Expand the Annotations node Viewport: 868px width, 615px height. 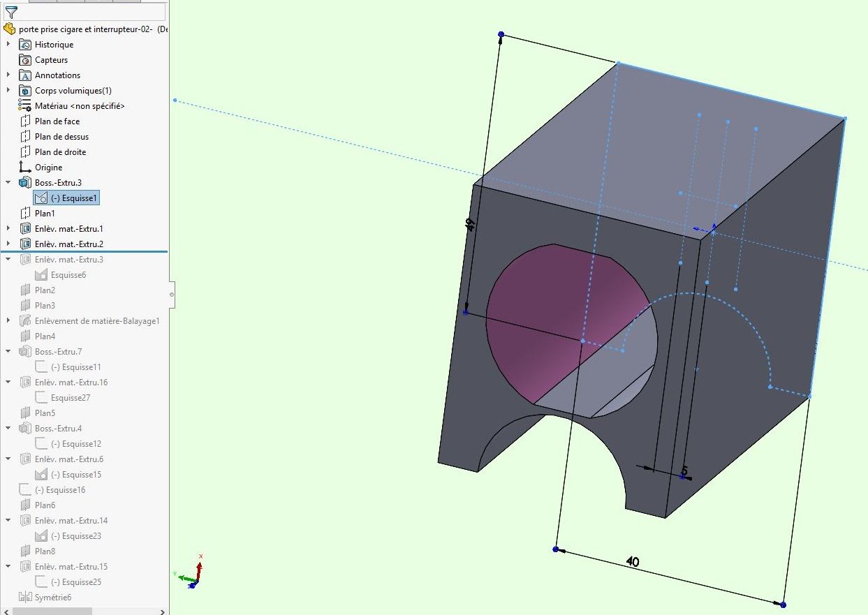tap(8, 75)
